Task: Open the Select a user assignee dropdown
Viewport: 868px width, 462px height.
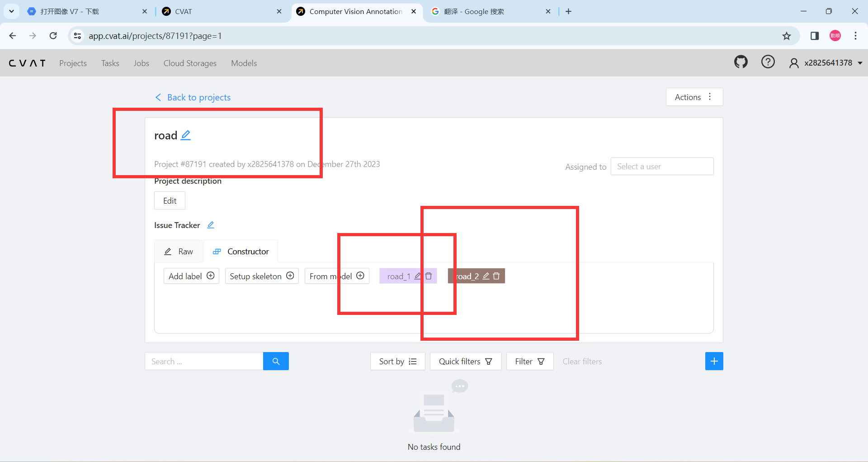Action: coord(662,167)
